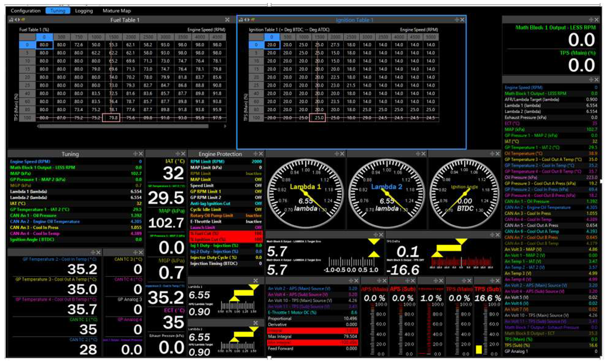Click the yellow icon in Fuel Table 1 header
The height and width of the screenshot is (364, 608).
pyautogui.click(x=23, y=20)
